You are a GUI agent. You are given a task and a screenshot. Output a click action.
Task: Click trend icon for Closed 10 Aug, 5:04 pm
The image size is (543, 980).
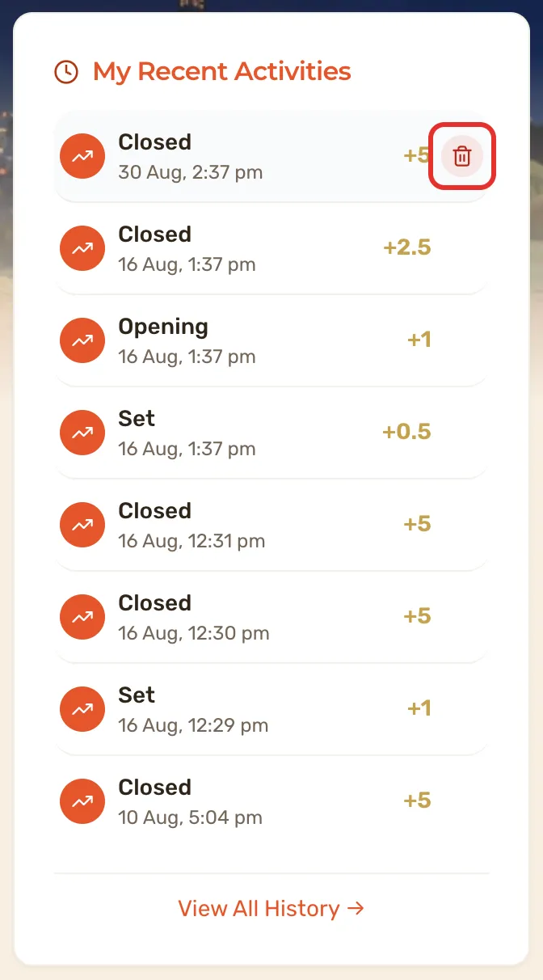click(82, 801)
